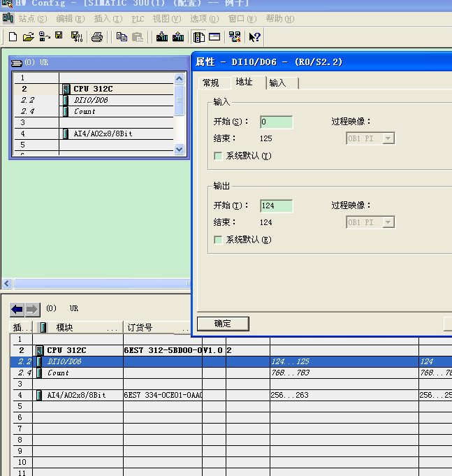Click the Open folder toolbar icon
452x476 pixels.
(28, 37)
